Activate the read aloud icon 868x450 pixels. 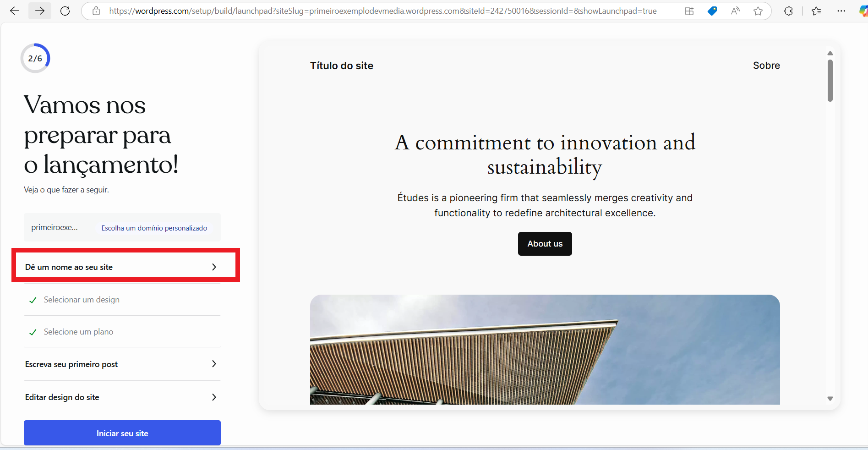735,11
